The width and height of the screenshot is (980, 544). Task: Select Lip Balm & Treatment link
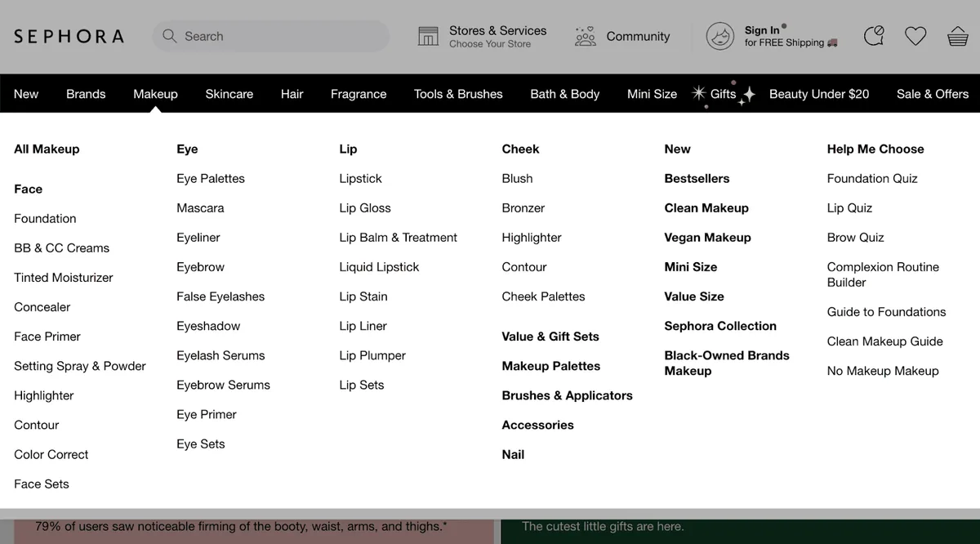click(399, 237)
